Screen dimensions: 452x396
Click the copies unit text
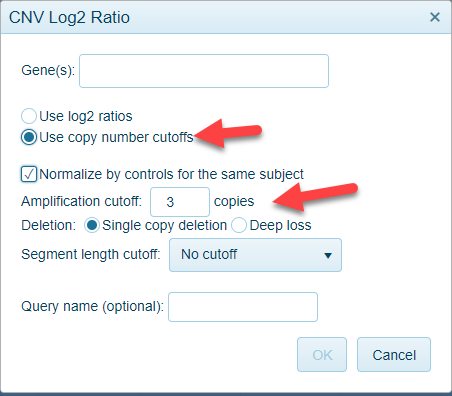pos(234,202)
